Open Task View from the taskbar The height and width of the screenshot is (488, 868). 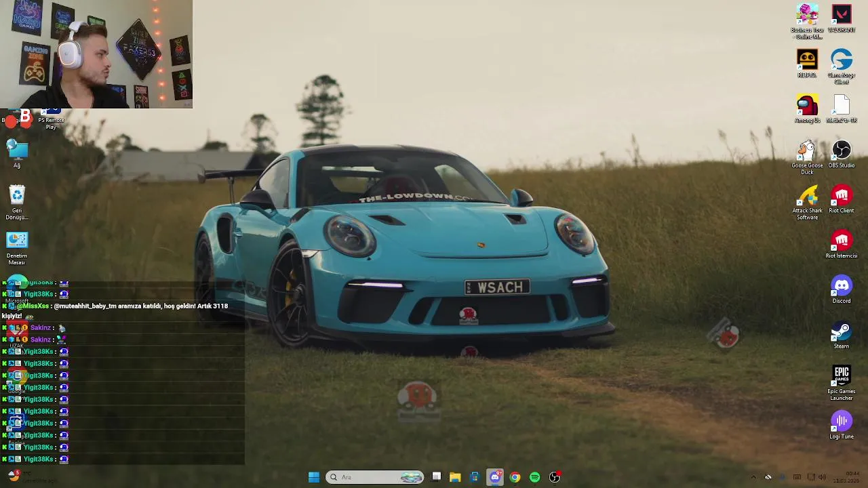(437, 477)
